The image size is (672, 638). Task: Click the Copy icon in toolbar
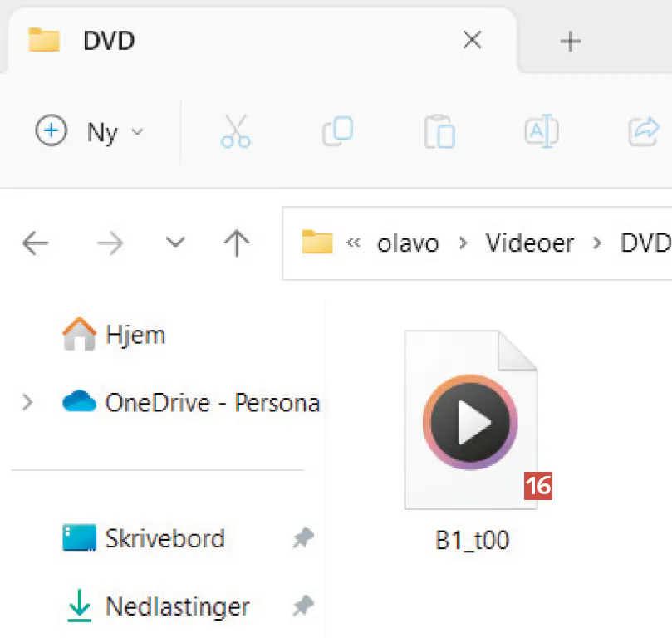[337, 131]
